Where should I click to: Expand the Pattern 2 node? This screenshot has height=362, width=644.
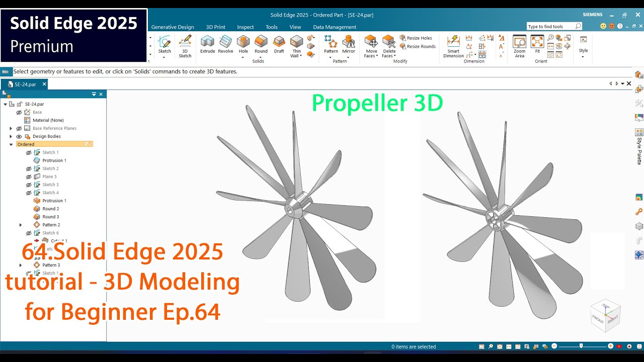coord(21,225)
